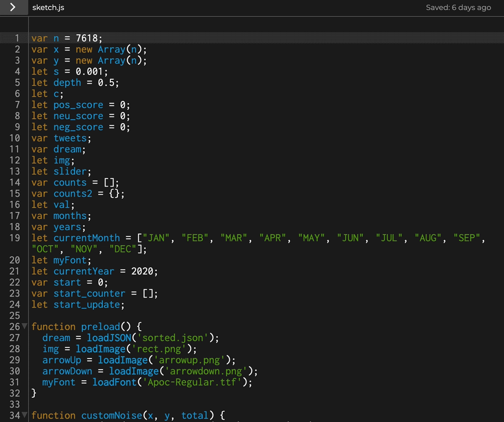Click the slider variable name on line 13
The image size is (504, 422).
(x=70, y=171)
